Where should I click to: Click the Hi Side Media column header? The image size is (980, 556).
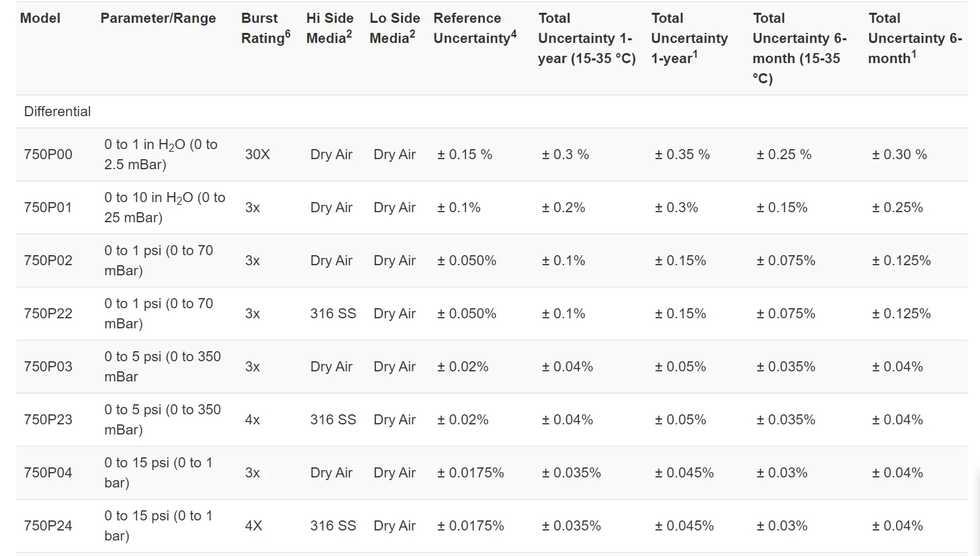(x=329, y=28)
